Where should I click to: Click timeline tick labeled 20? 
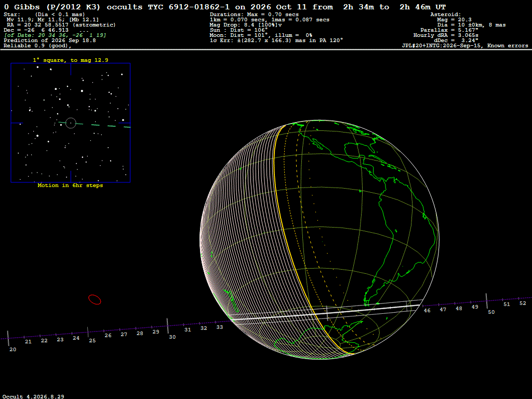[8, 338]
